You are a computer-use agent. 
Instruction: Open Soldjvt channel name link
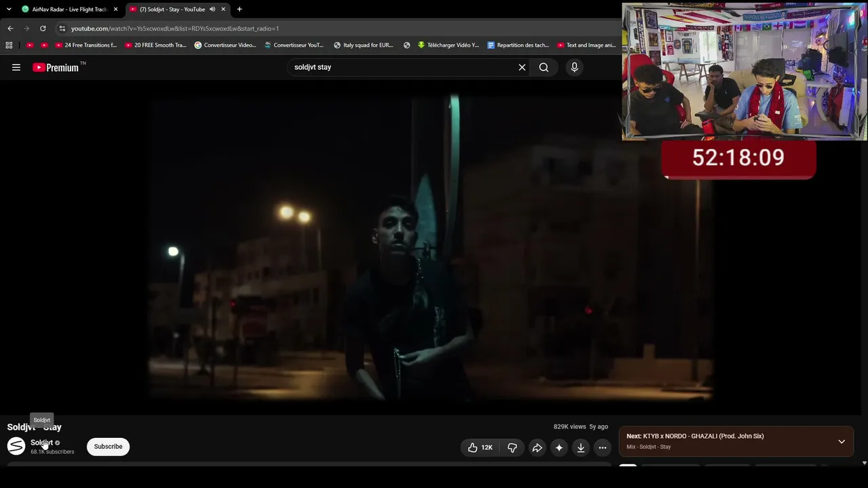point(41,443)
